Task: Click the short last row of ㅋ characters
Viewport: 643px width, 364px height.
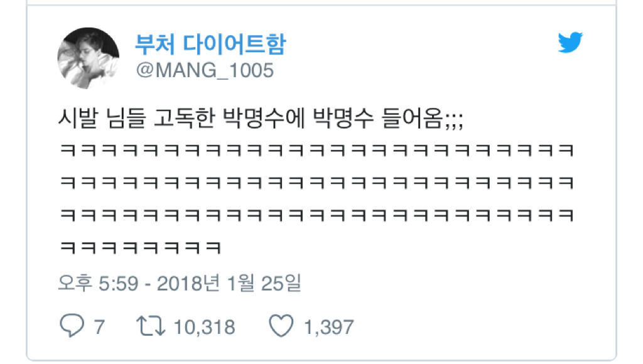Action: [141, 248]
